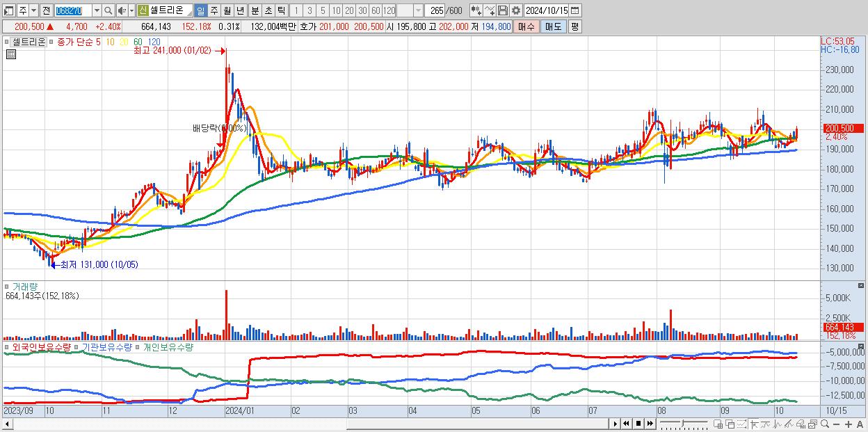The image size is (868, 432).
Task: Click the line chart add icon
Action: click(x=490, y=10)
